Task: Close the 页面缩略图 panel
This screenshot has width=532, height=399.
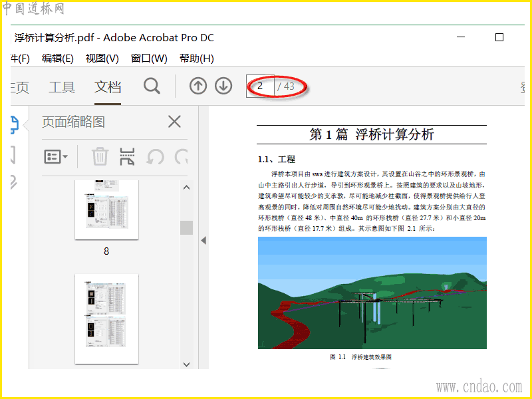Action: coord(174,122)
